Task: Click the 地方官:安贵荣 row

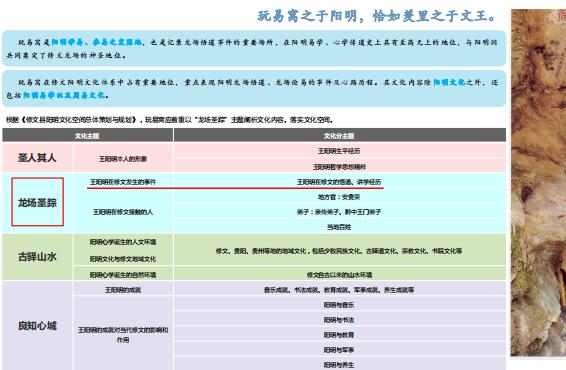Action: (339, 197)
